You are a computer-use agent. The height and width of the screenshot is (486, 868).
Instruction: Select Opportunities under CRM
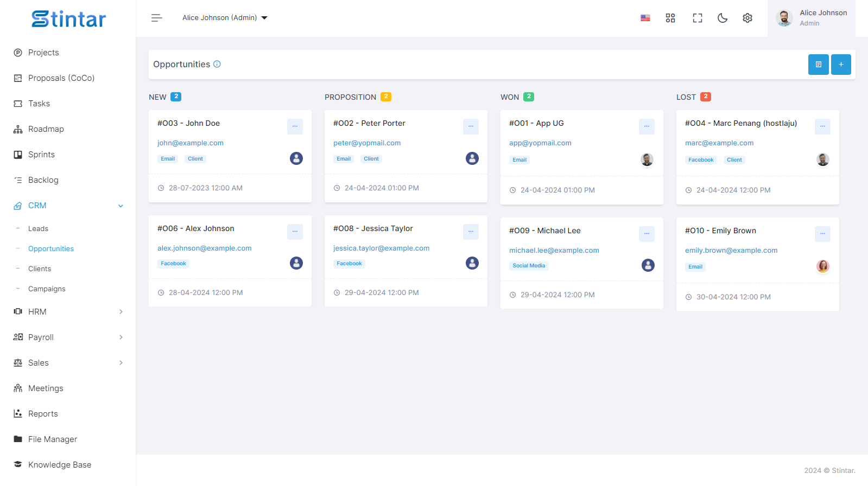point(51,249)
